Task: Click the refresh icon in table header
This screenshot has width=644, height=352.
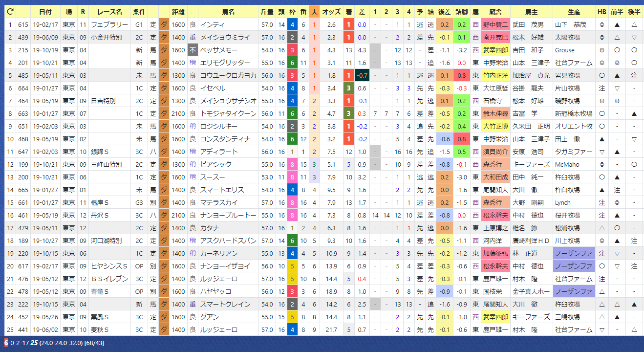Action: (x=10, y=12)
